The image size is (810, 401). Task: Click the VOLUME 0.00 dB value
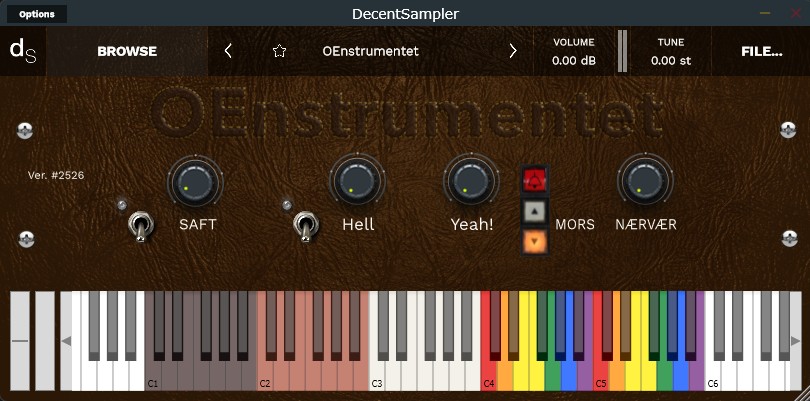pyautogui.click(x=574, y=60)
